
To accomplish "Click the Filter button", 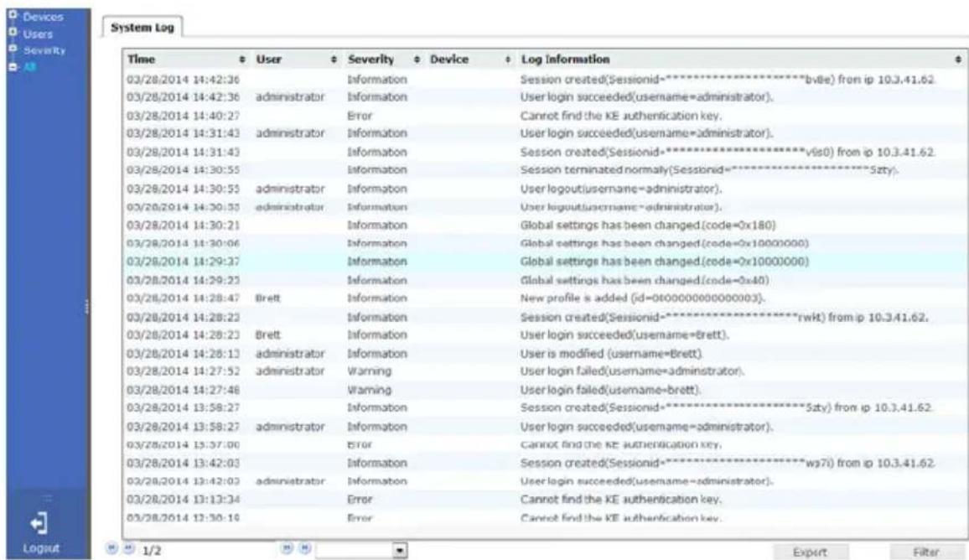I will pos(926,552).
